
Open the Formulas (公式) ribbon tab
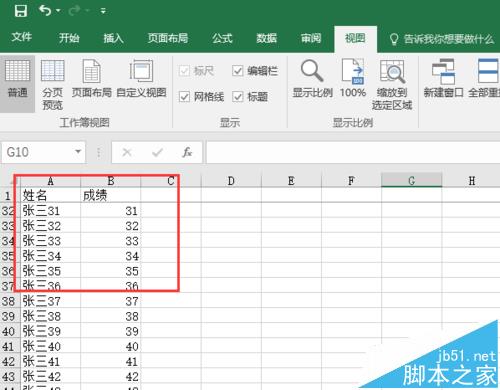222,38
